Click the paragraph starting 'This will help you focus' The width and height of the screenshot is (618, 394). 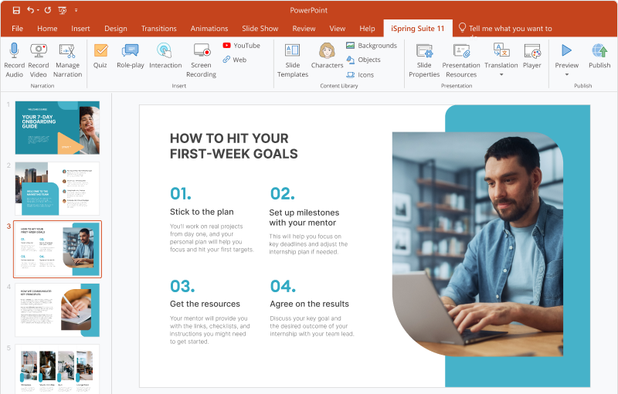(x=309, y=244)
